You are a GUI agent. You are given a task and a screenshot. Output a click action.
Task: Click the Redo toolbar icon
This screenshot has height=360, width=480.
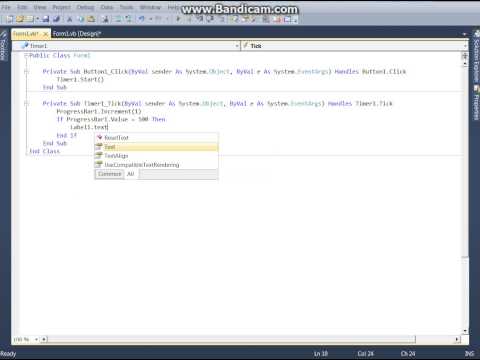(x=159, y=19)
